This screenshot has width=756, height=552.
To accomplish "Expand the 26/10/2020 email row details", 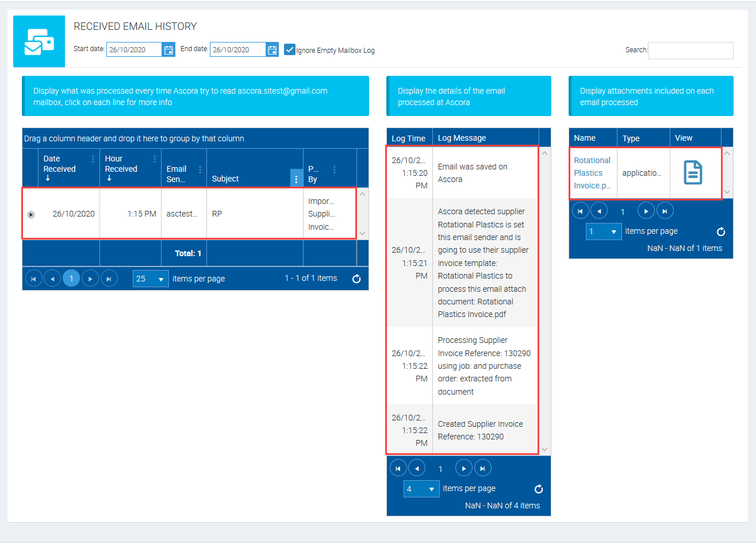I will 31,214.
